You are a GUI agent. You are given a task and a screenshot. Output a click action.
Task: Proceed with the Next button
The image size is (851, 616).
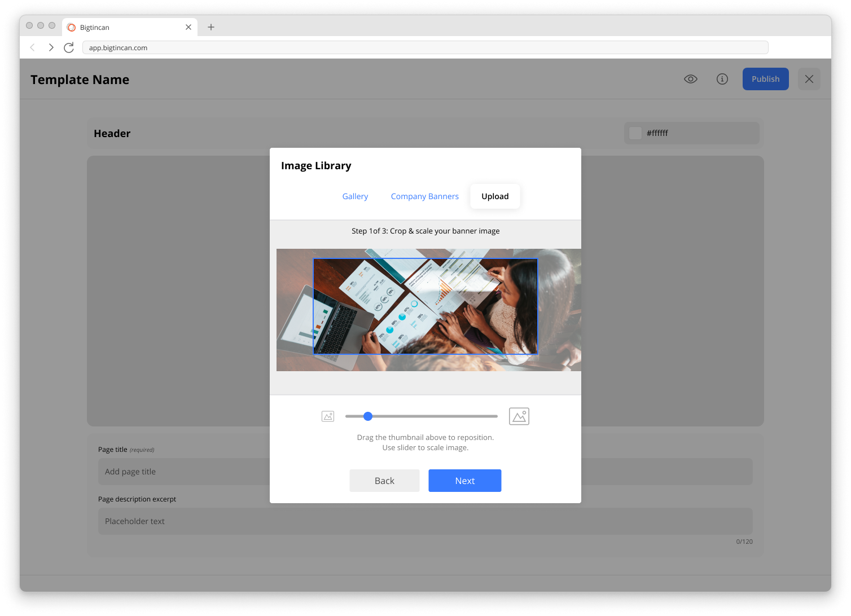tap(464, 481)
